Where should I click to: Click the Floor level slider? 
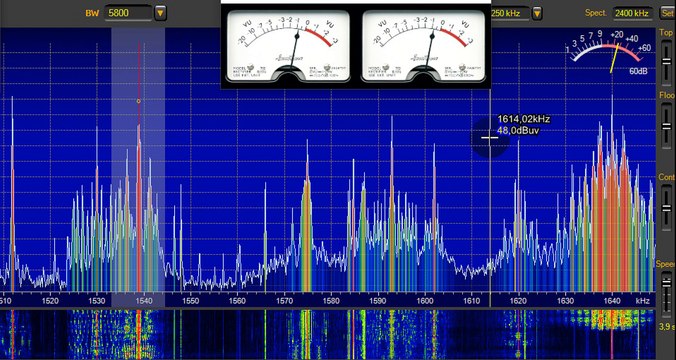pyautogui.click(x=667, y=125)
